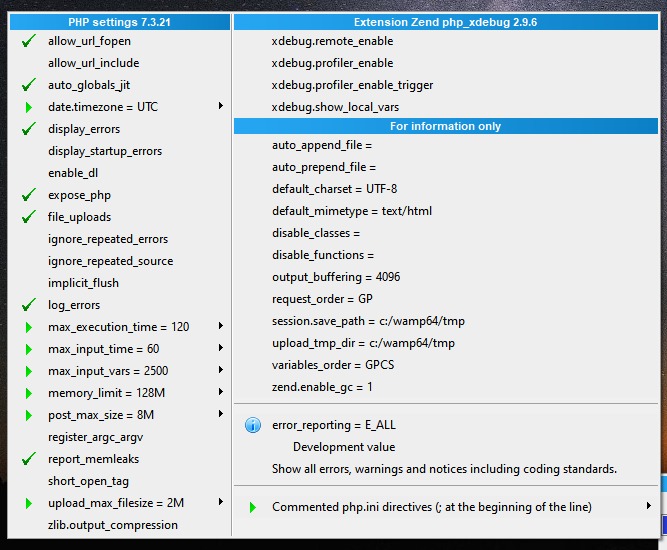
Task: Uncheck the display_errors option
Action: tap(84, 129)
